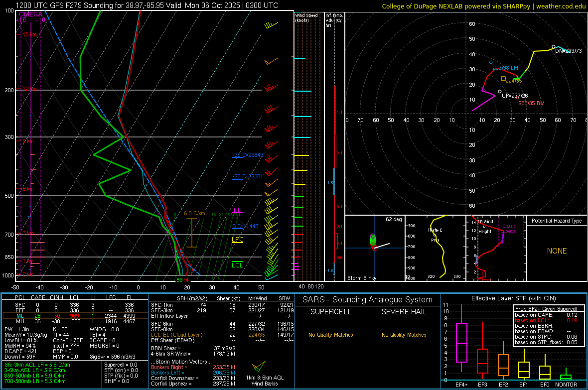588x390 pixels.
Task: Click the Wind Speed (knots) panel header
Action: coord(306,17)
